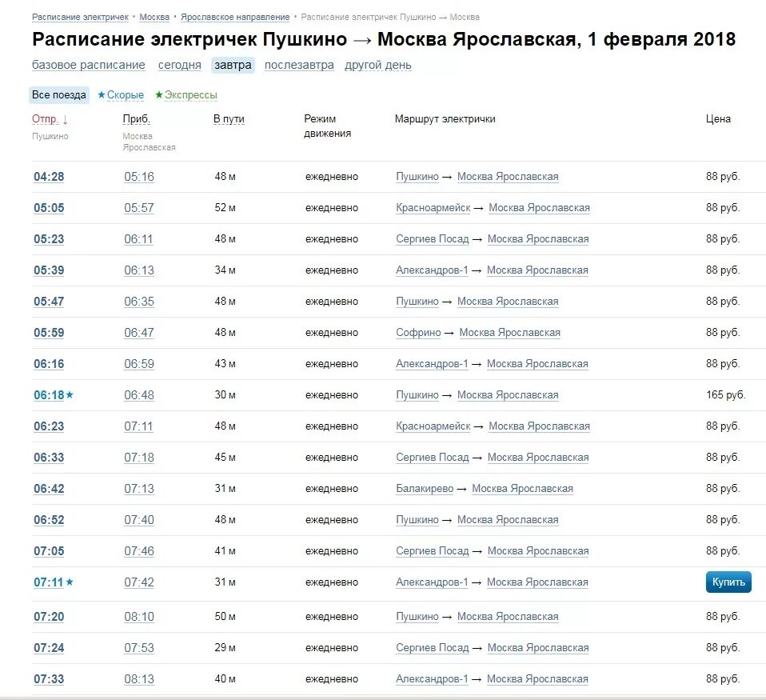Click the 29 м duration value
This screenshot has height=700, width=766.
click(x=225, y=648)
